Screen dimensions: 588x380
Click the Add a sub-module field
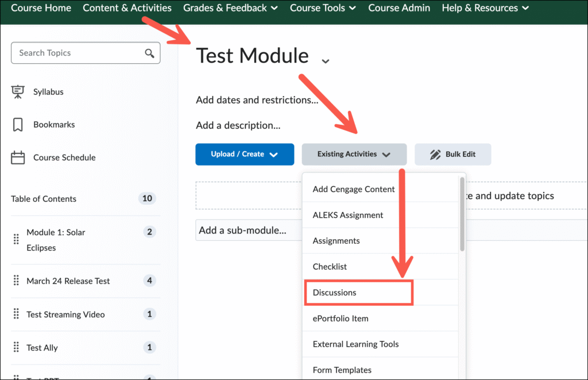click(x=249, y=230)
